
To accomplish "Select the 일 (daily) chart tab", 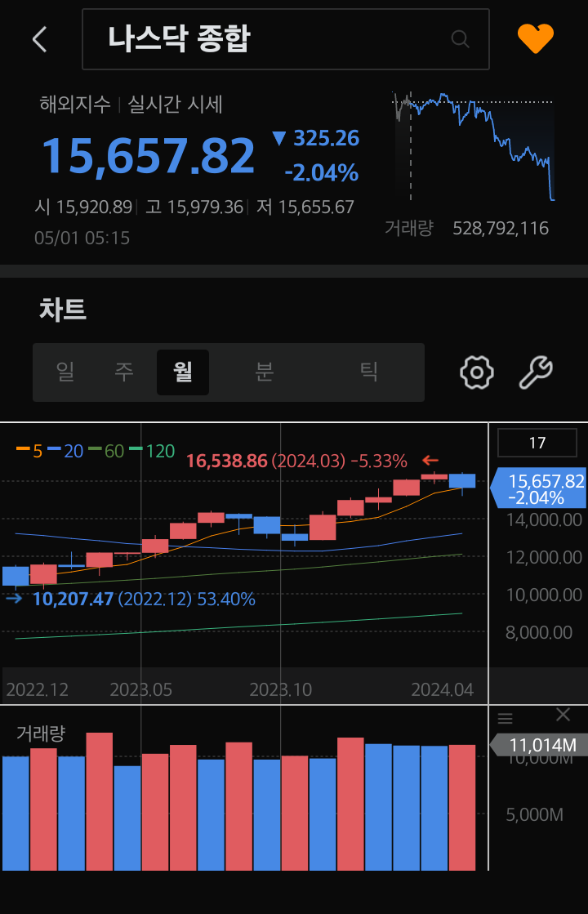I will tap(65, 372).
